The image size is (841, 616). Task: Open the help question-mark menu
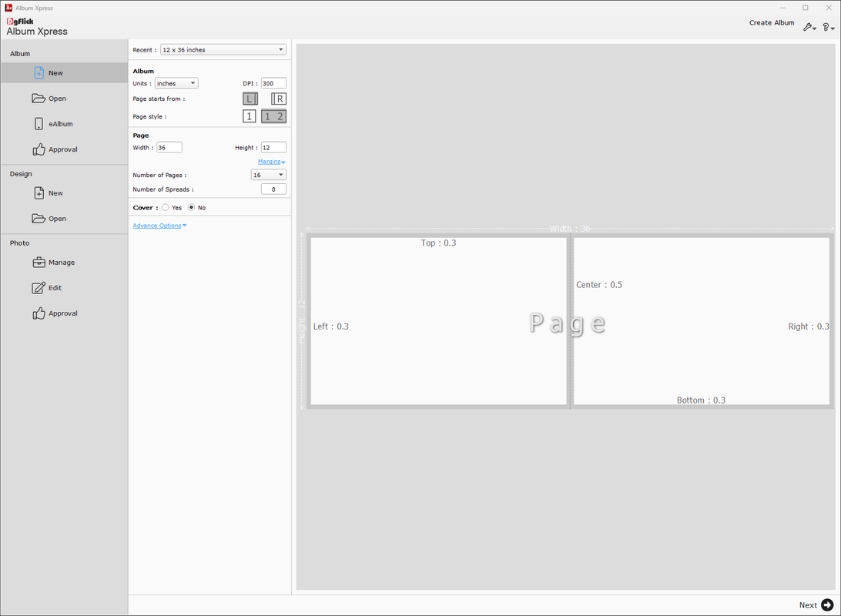829,27
